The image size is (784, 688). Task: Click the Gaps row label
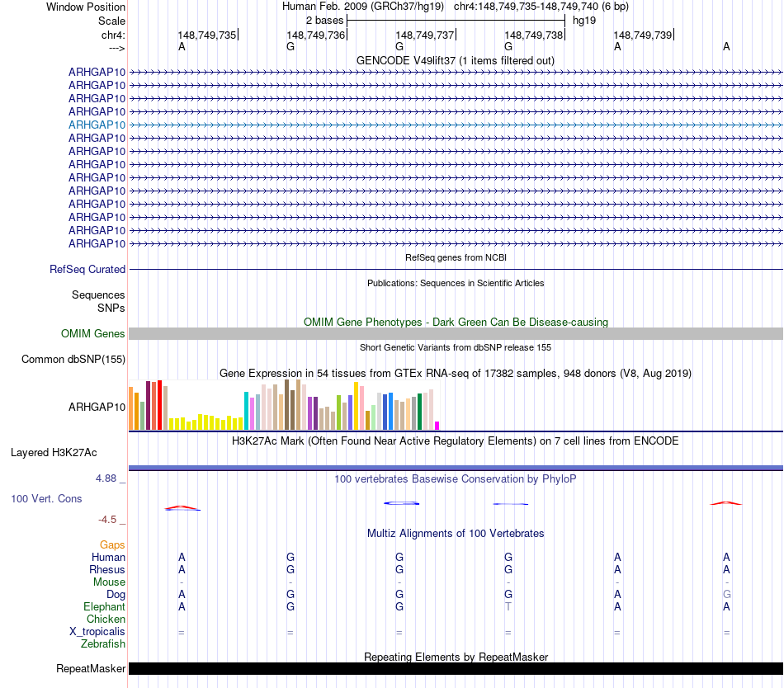pos(112,544)
